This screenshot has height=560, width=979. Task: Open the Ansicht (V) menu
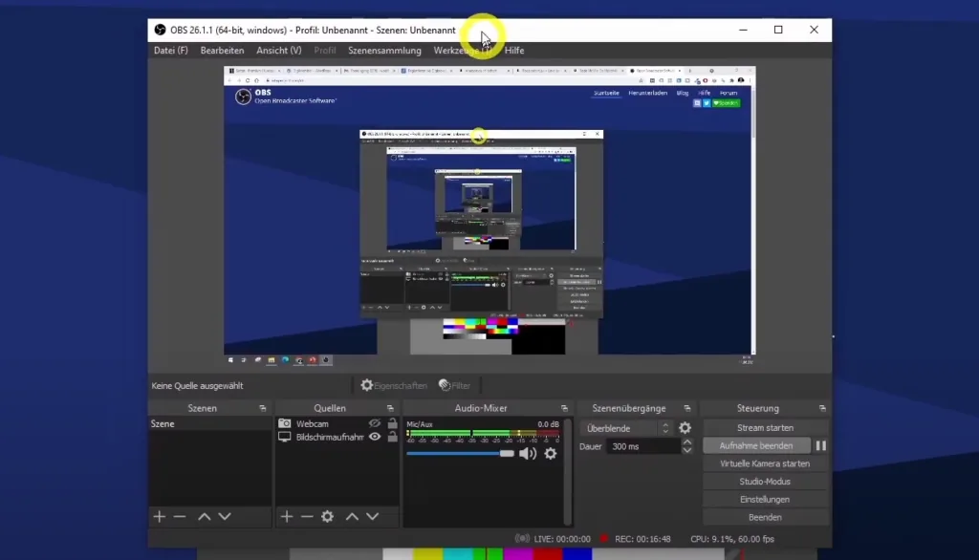pos(279,51)
